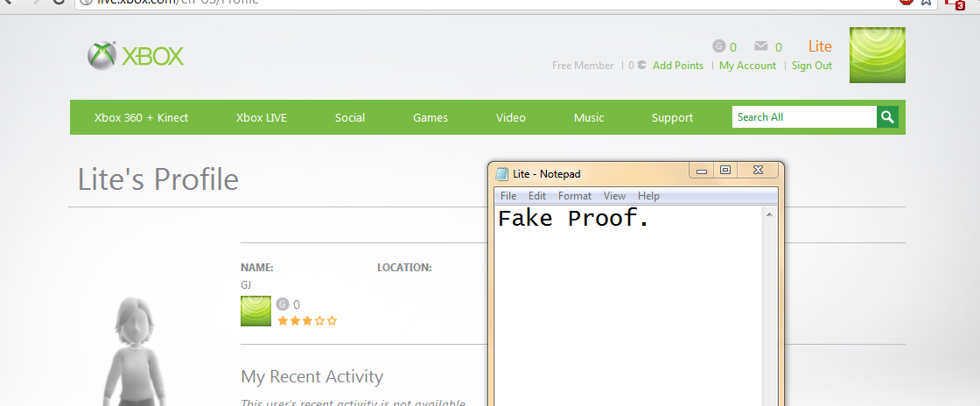Screen dimensions: 980x406
Task: Click the Free Member label
Action: point(583,66)
